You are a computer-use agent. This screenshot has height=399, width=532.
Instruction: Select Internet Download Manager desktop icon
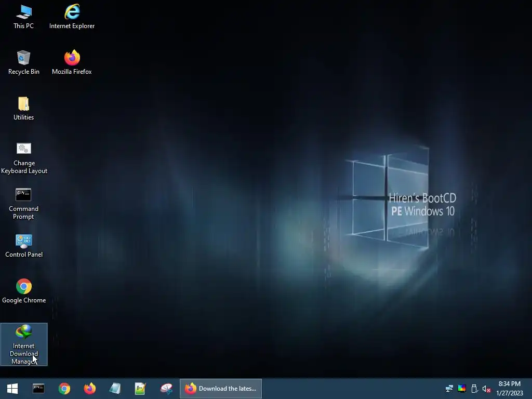pos(24,344)
